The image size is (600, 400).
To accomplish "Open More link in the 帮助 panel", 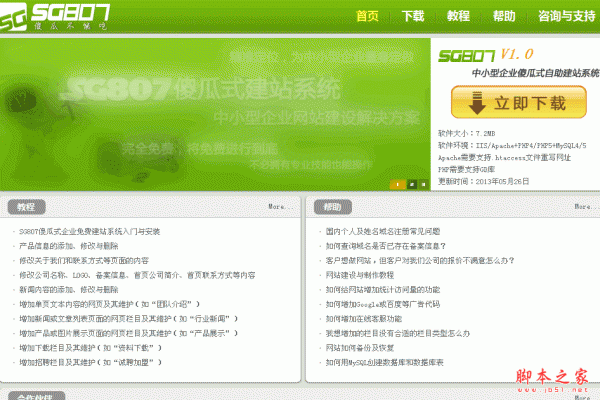I will pos(587,207).
